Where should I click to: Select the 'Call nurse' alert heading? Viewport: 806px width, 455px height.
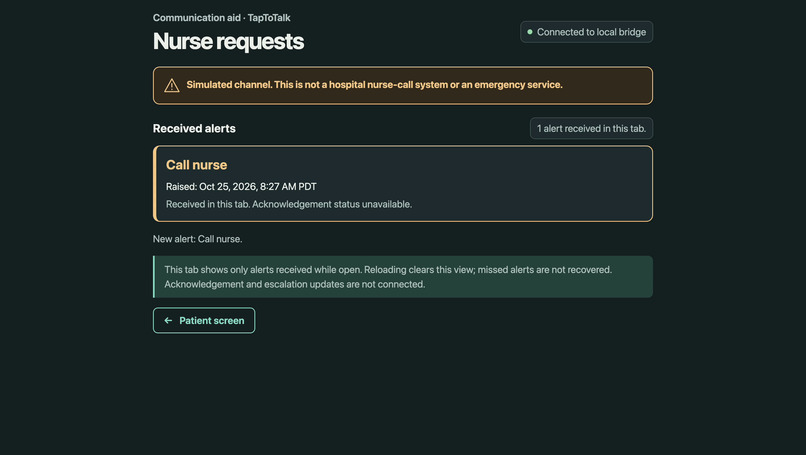[x=196, y=165]
